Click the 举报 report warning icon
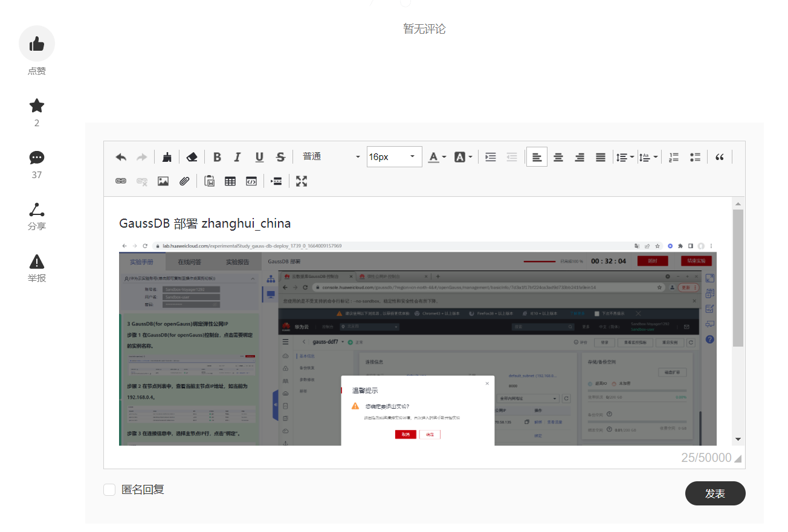This screenshot has width=788, height=532. click(x=37, y=261)
